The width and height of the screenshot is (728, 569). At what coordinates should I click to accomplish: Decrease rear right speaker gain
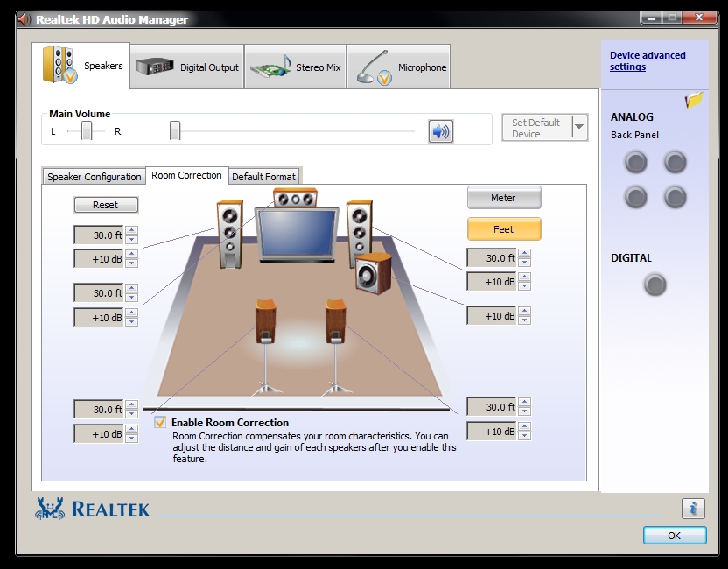pyautogui.click(x=525, y=436)
